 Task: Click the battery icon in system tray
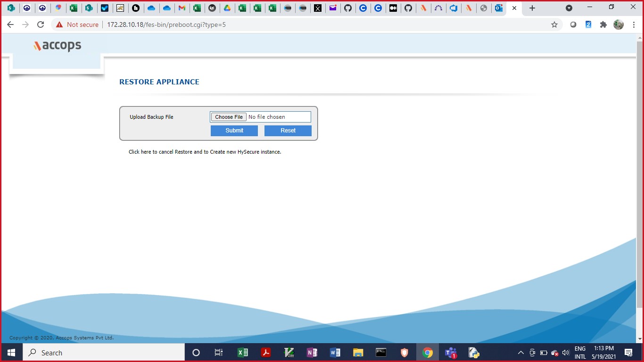(x=544, y=353)
